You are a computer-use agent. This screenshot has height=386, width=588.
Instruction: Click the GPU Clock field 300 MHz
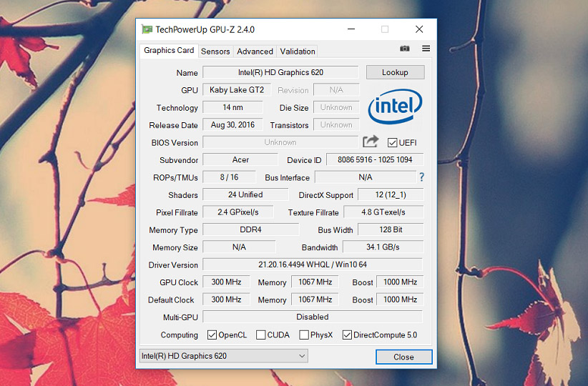coord(226,282)
